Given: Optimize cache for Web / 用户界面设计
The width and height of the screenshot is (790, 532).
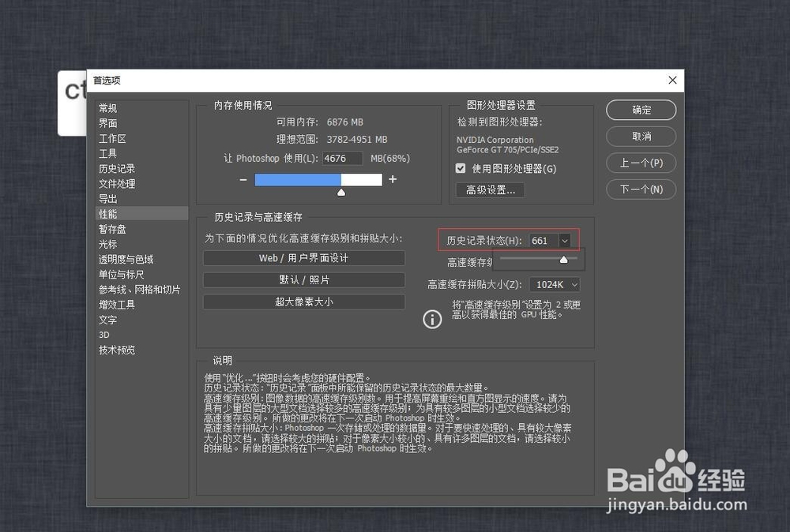Looking at the screenshot, I should coord(304,258).
